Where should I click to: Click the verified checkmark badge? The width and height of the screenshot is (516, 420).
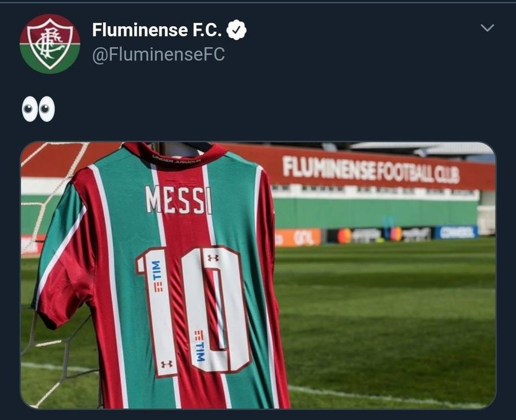[x=236, y=30]
